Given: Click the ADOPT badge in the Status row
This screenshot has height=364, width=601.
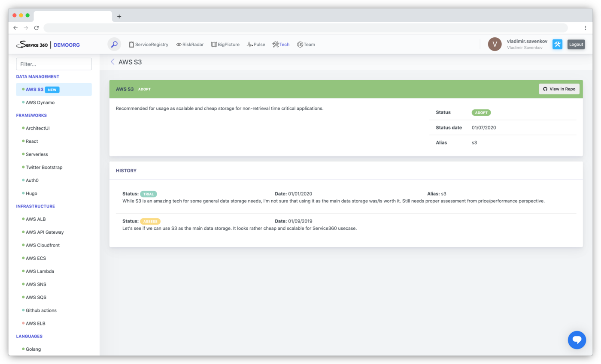Looking at the screenshot, I should pos(481,112).
